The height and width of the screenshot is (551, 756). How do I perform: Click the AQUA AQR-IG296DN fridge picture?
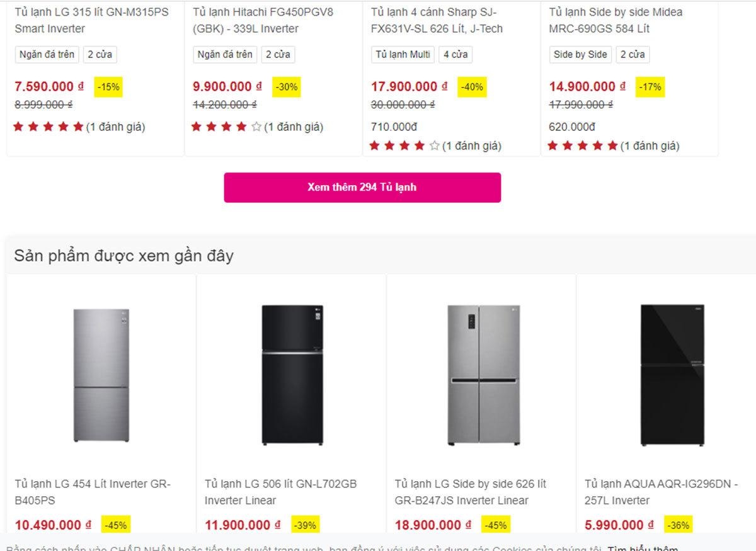point(672,375)
